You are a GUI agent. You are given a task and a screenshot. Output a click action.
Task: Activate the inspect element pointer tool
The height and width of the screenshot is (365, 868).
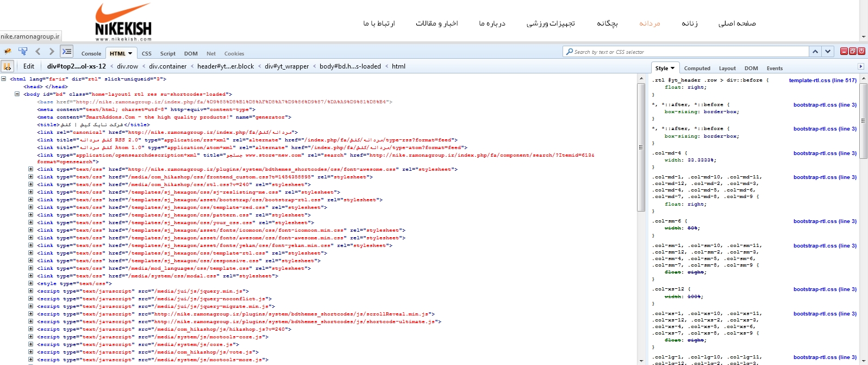[x=23, y=52]
